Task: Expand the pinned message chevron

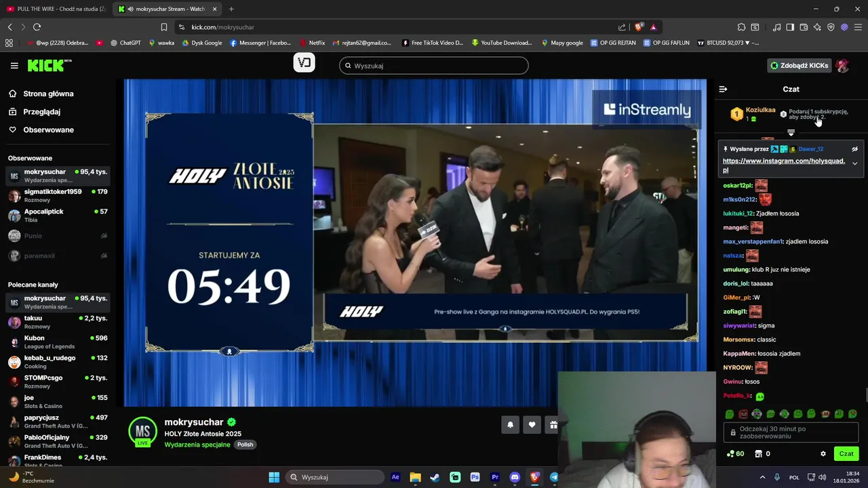Action: tap(854, 163)
